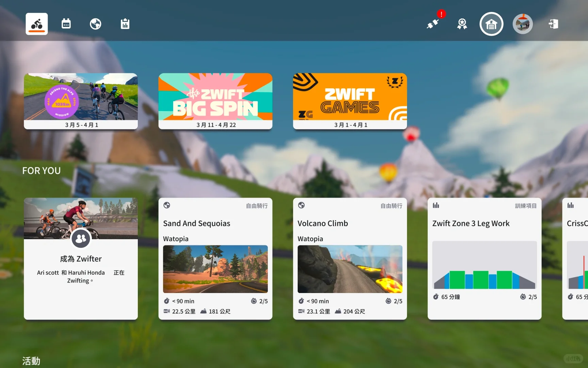The width and height of the screenshot is (588, 368).
Task: Click the Sand And Sequoias route image
Action: 215,269
